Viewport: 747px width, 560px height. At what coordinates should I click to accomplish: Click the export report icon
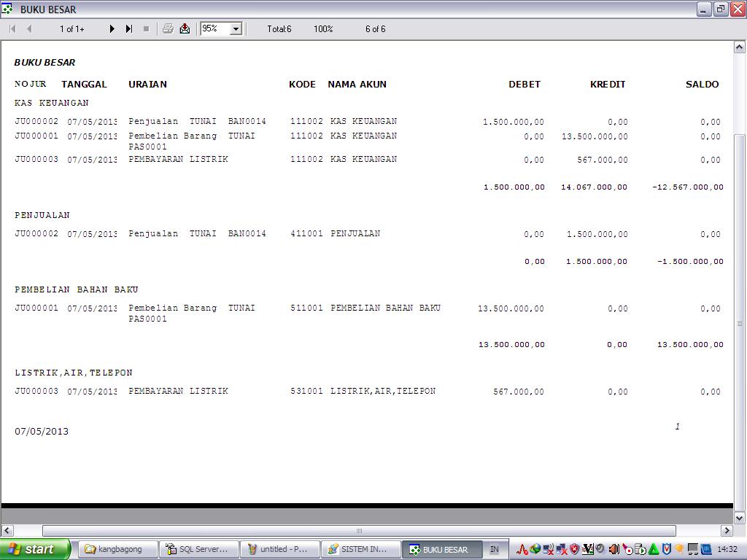click(x=185, y=29)
